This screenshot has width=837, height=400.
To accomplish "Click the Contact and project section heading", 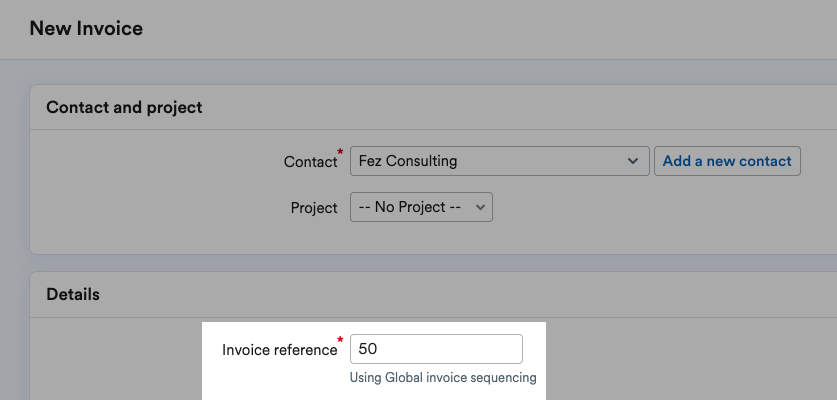I will coord(124,107).
